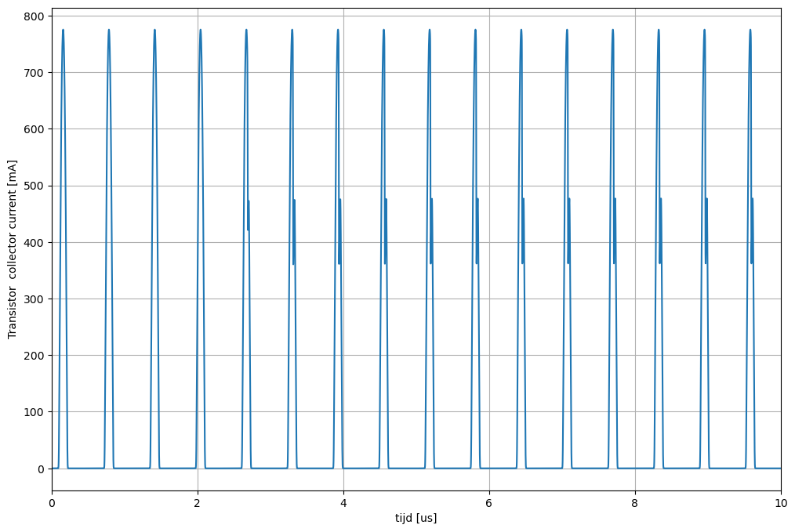Image resolution: width=795 pixels, height=532 pixels.
Task: Click the y-axis tick label 800
Action: coord(34,16)
